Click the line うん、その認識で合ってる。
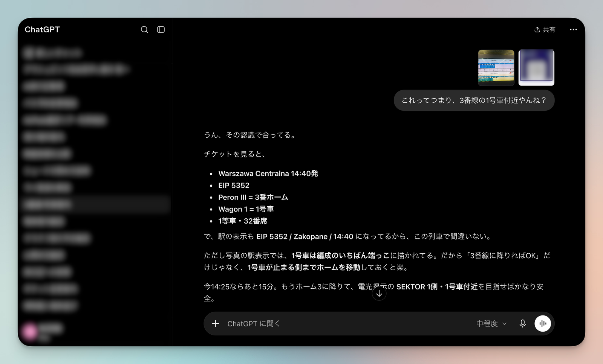The height and width of the screenshot is (364, 603). coord(251,135)
